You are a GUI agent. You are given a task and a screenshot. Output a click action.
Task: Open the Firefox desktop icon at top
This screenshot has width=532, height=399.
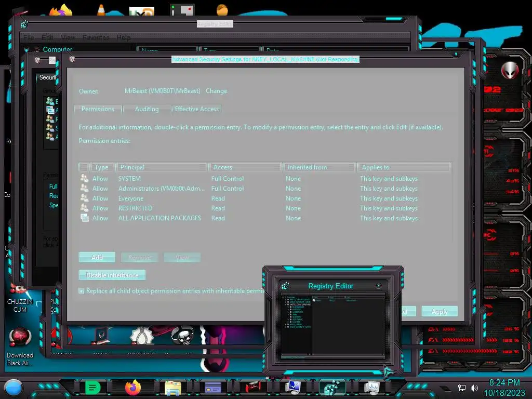coord(61,9)
